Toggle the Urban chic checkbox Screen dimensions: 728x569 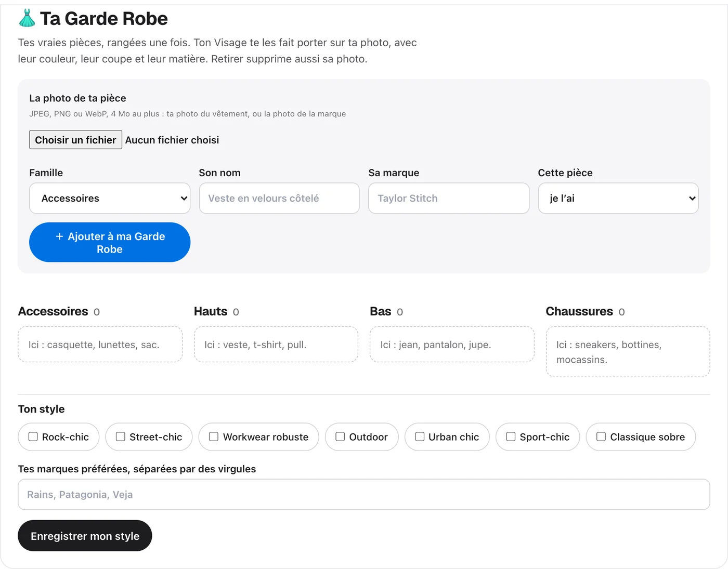tap(420, 436)
